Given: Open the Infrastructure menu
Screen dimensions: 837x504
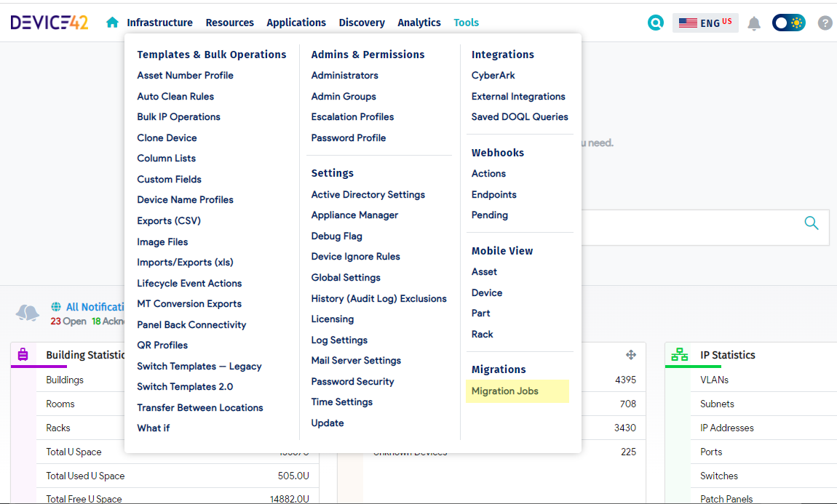Looking at the screenshot, I should coord(159,23).
